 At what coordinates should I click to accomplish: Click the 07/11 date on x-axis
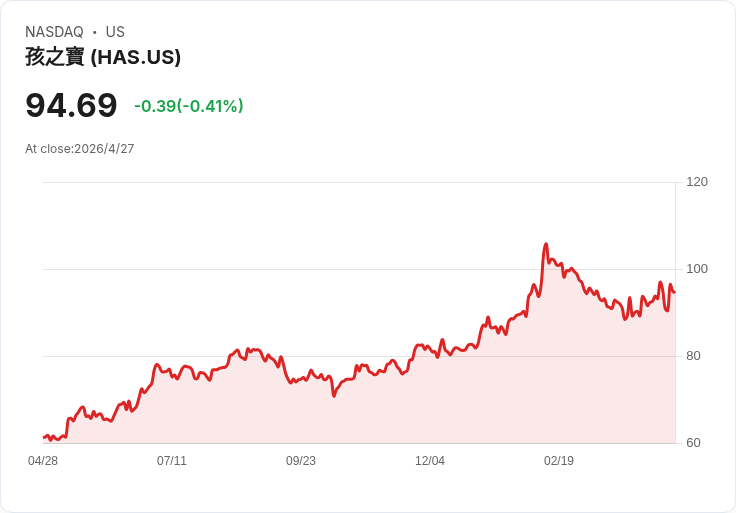(x=172, y=461)
